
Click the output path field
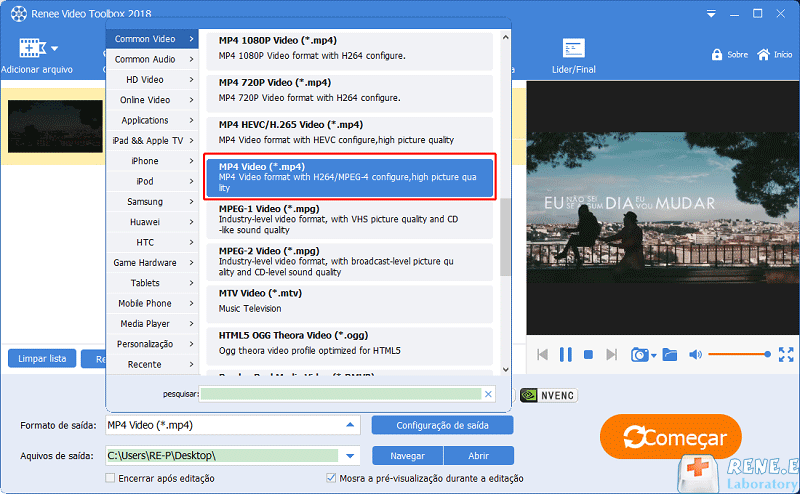[x=222, y=456]
